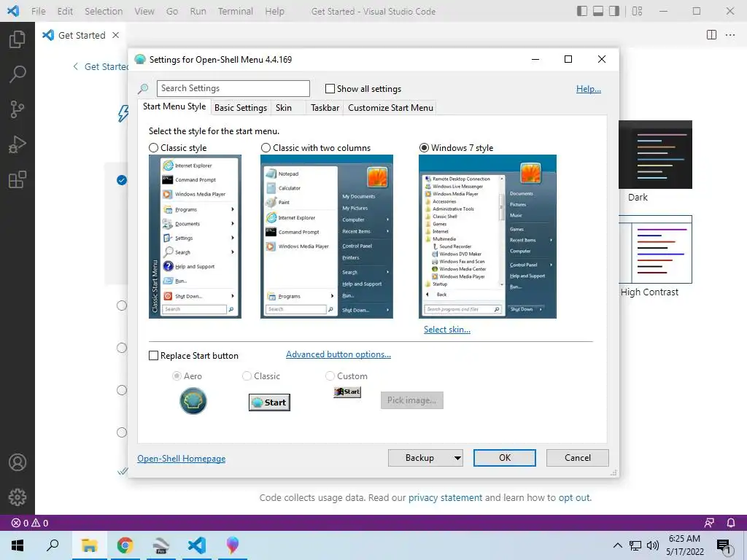Open the Backup dropdown arrow
Screen dimensions: 747x560
pyautogui.click(x=457, y=458)
